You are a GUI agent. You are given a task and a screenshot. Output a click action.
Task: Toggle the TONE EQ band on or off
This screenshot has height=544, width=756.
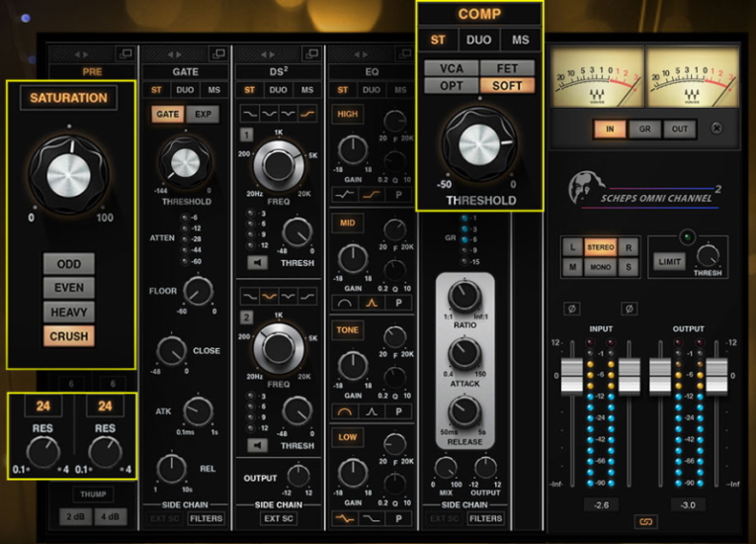(348, 330)
